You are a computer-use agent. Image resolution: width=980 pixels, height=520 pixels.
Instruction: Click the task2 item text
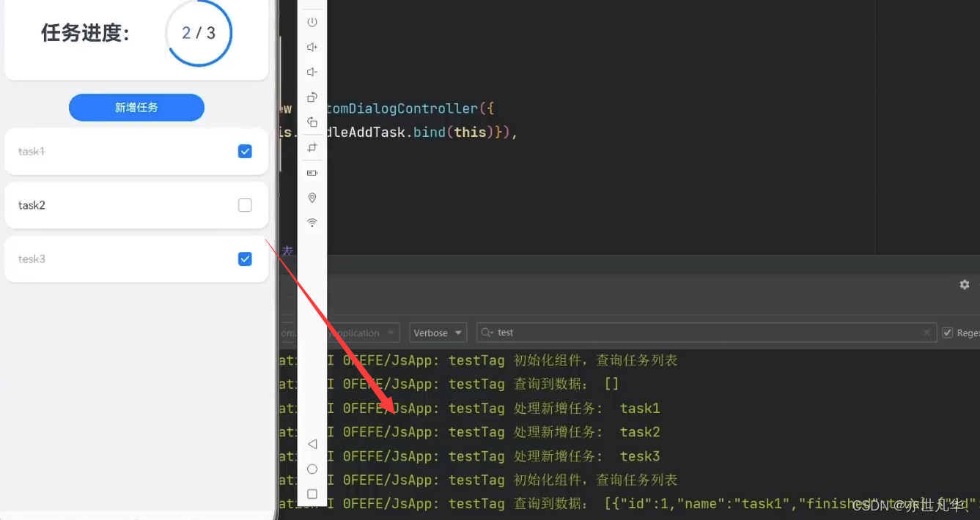coord(32,205)
